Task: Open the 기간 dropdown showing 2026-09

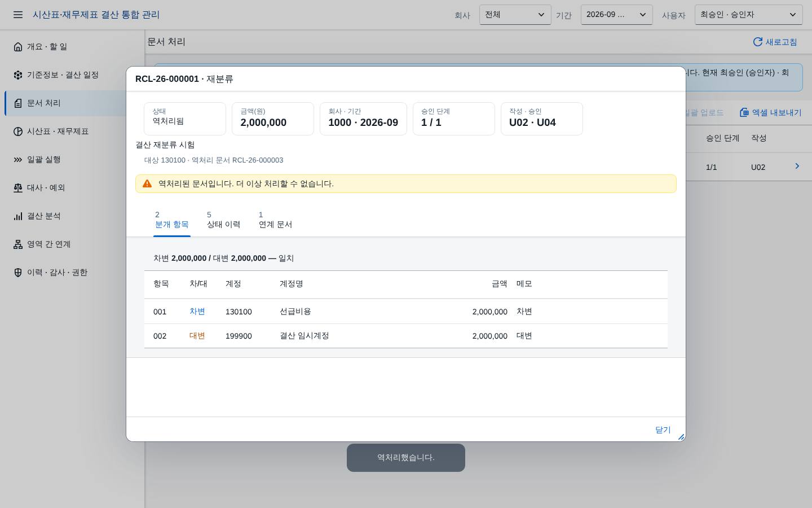Action: click(617, 15)
